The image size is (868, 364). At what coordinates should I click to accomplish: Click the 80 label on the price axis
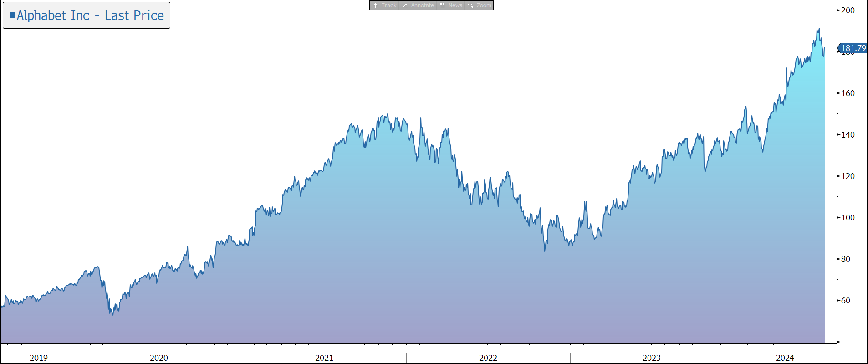click(x=845, y=259)
